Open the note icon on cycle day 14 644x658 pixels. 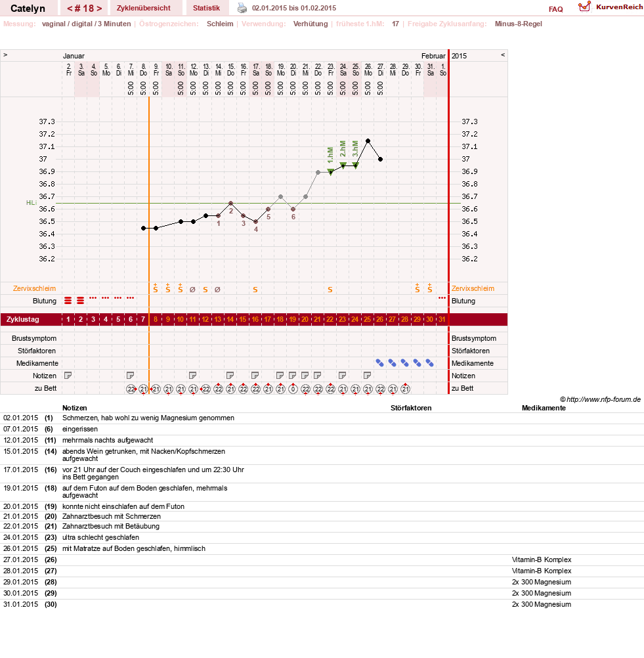click(230, 376)
